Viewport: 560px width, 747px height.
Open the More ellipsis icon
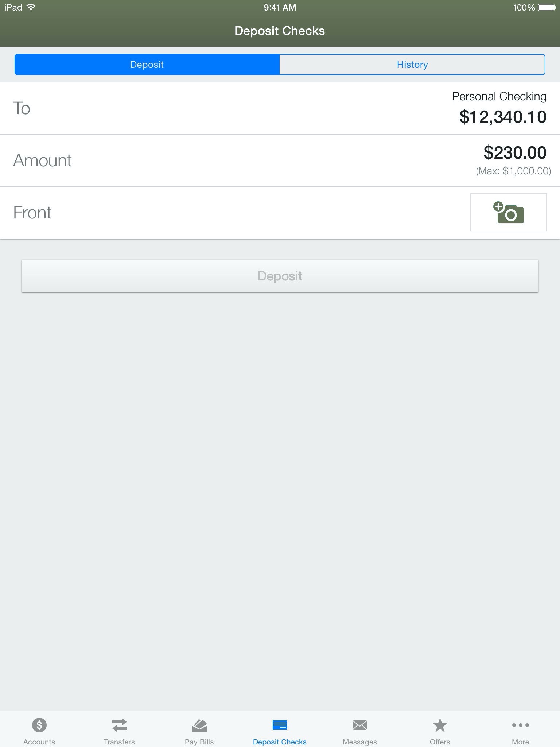coord(520,725)
